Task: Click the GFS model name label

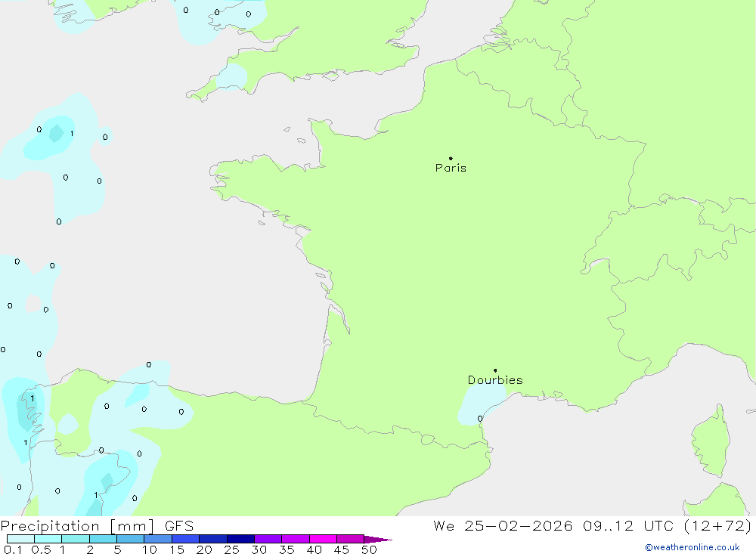Action: click(x=179, y=526)
